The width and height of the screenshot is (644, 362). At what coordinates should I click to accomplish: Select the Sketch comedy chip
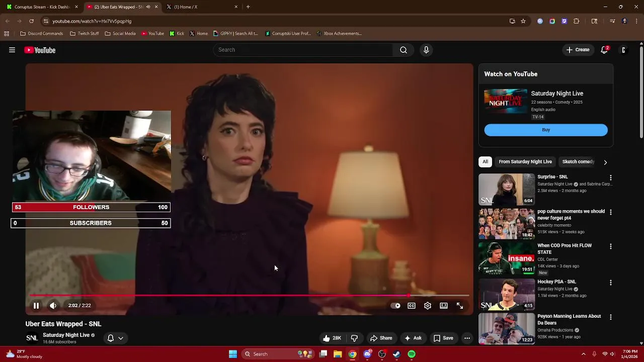coord(578,161)
